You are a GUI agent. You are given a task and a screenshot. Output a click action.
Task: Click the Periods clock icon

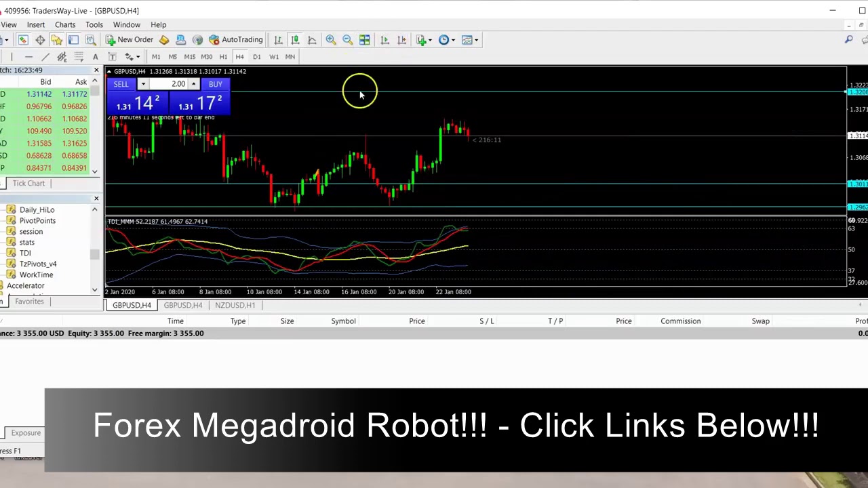444,40
